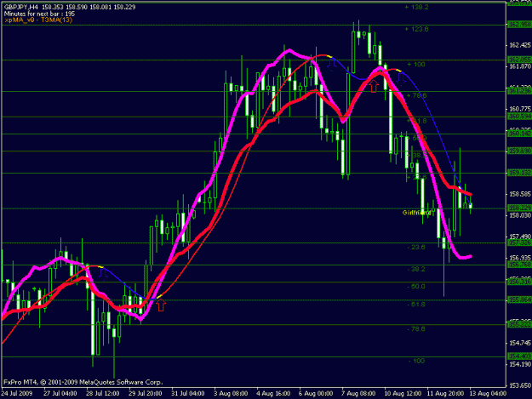Click the 154.190 price axis value
This screenshot has width=532, height=399.
[x=520, y=364]
